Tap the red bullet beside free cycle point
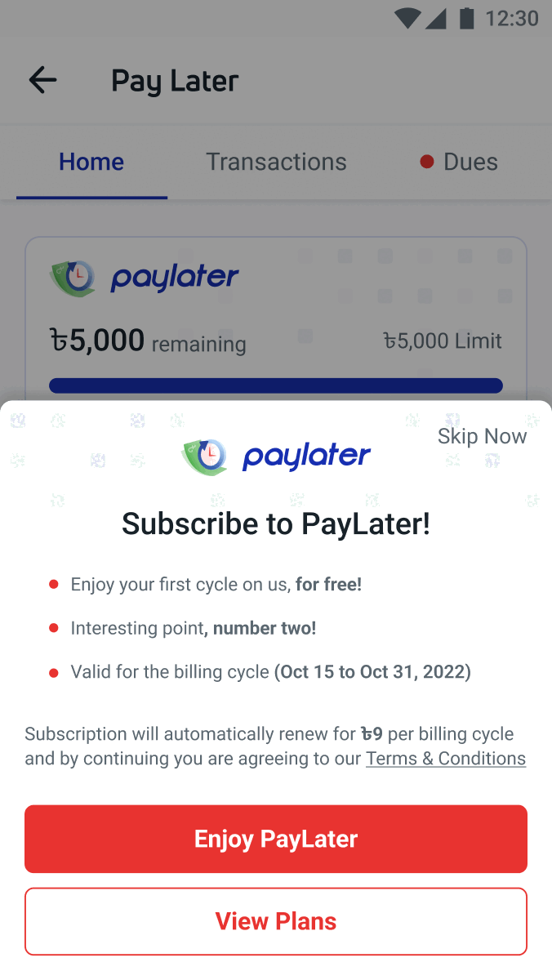Viewport: 552px width, 980px height. [x=54, y=585]
